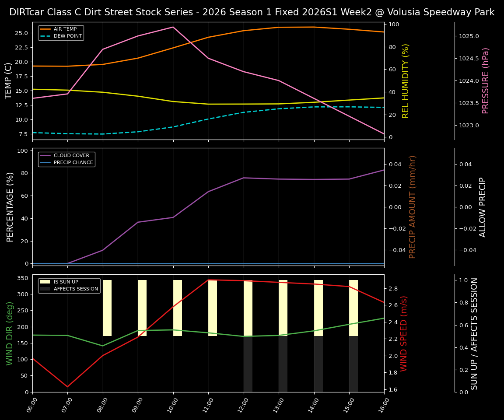The width and height of the screenshot is (504, 420).
Task: Select the CLOUD COVER legend line marker
Action: [45, 155]
